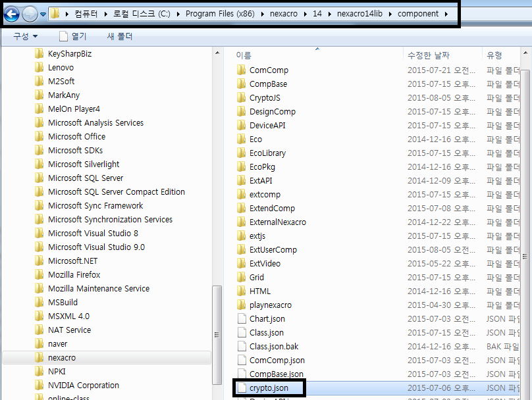Select Microsoft Analysis Services folder
532x400 pixels.
(95, 123)
